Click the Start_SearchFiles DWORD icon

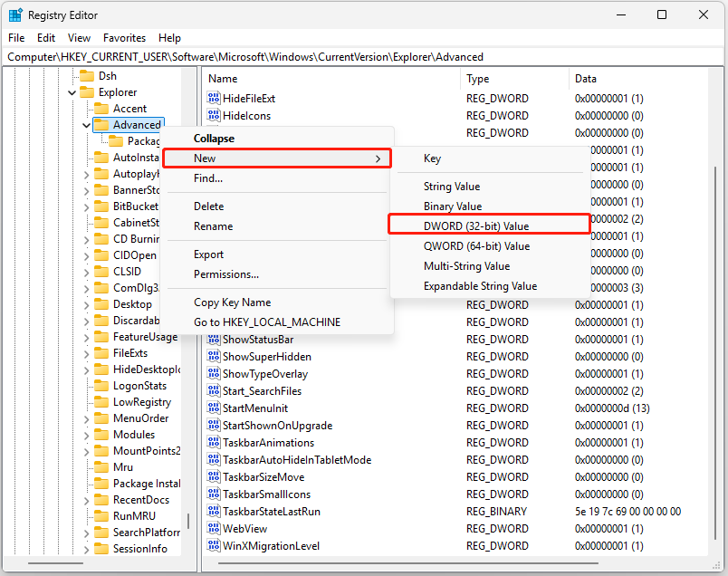pos(214,390)
